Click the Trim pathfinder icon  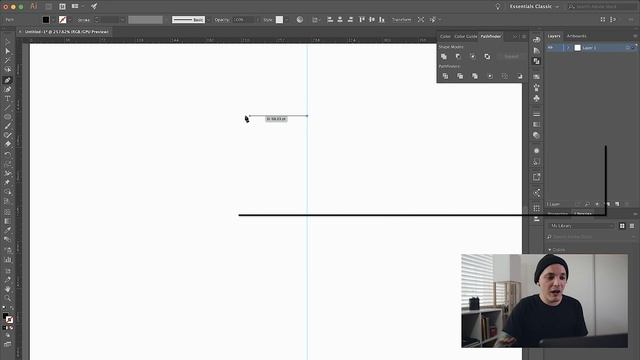pos(460,76)
